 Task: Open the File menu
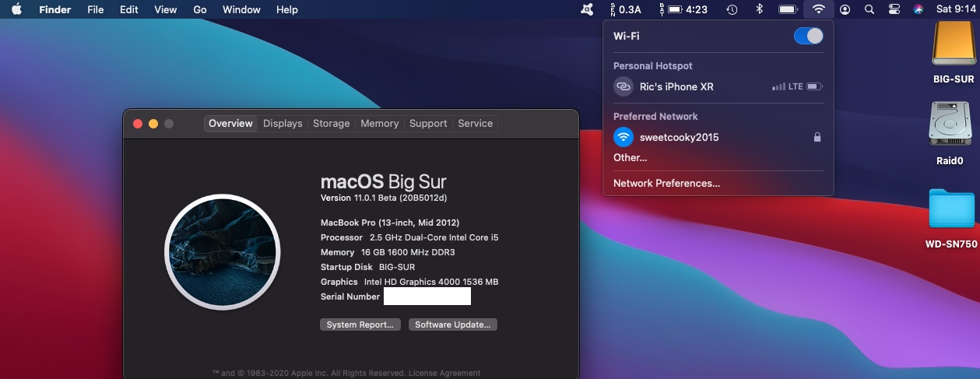click(x=96, y=9)
